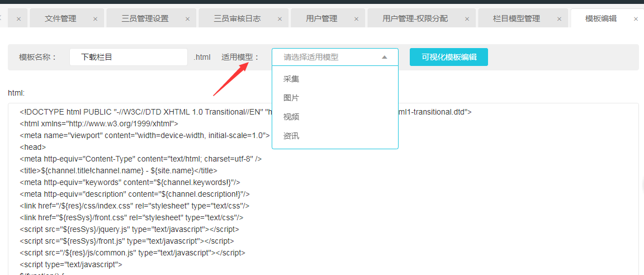Close the 文件管理 tab
This screenshot has height=275, width=644.
(x=95, y=19)
